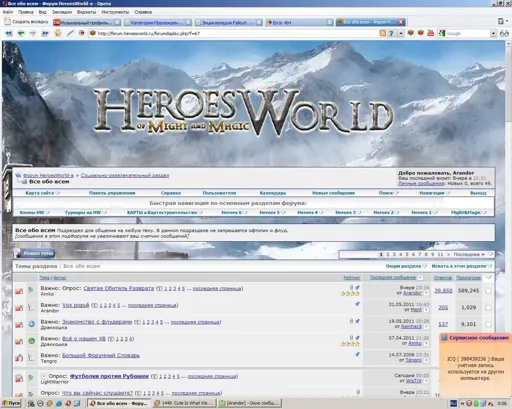Open the Карта сайта dropdown
The height and width of the screenshot is (409, 512).
click(x=43, y=193)
